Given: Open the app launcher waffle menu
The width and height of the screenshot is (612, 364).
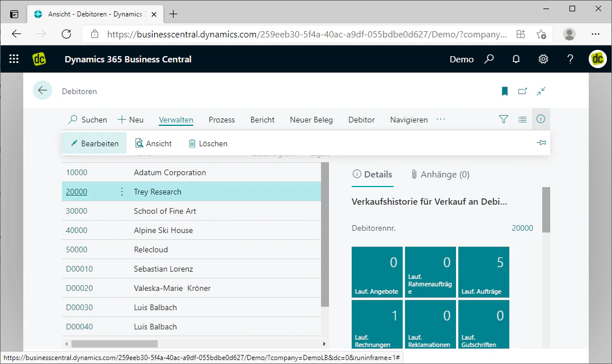Looking at the screenshot, I should [14, 59].
